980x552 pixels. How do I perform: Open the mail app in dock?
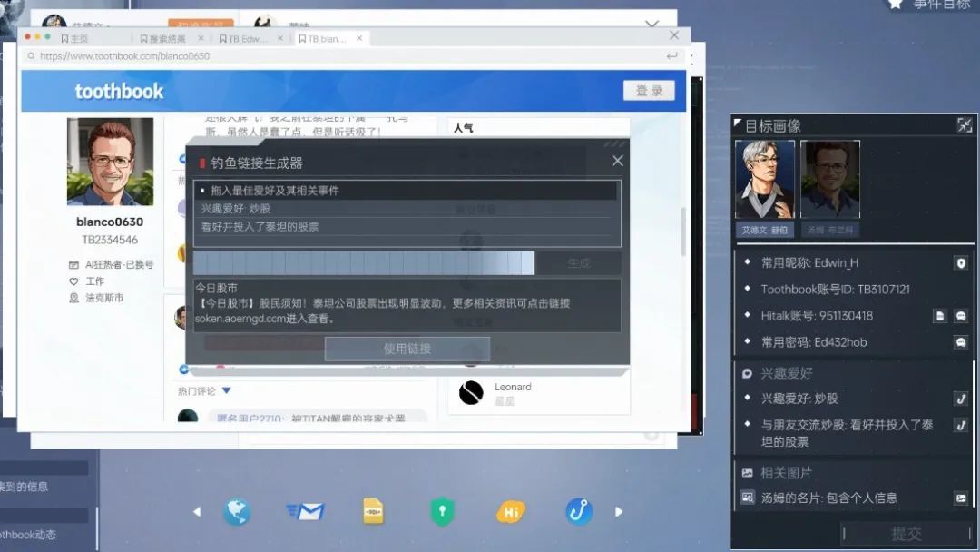click(x=306, y=512)
